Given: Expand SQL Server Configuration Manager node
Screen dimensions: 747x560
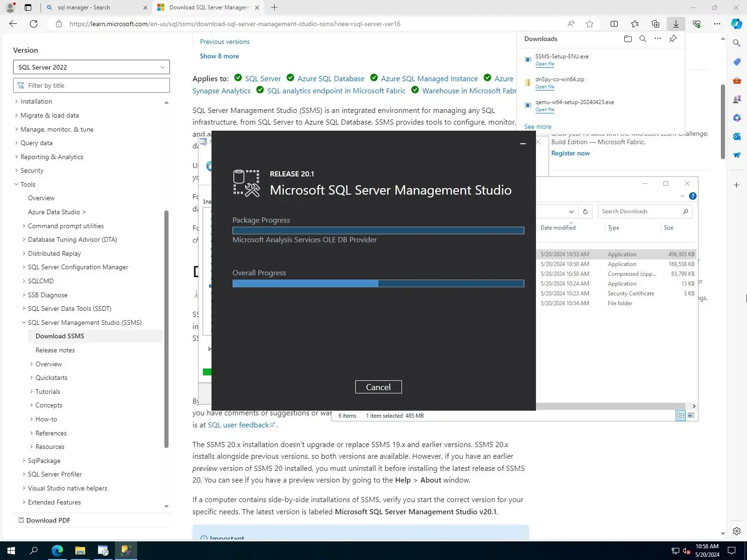Looking at the screenshot, I should (24, 267).
